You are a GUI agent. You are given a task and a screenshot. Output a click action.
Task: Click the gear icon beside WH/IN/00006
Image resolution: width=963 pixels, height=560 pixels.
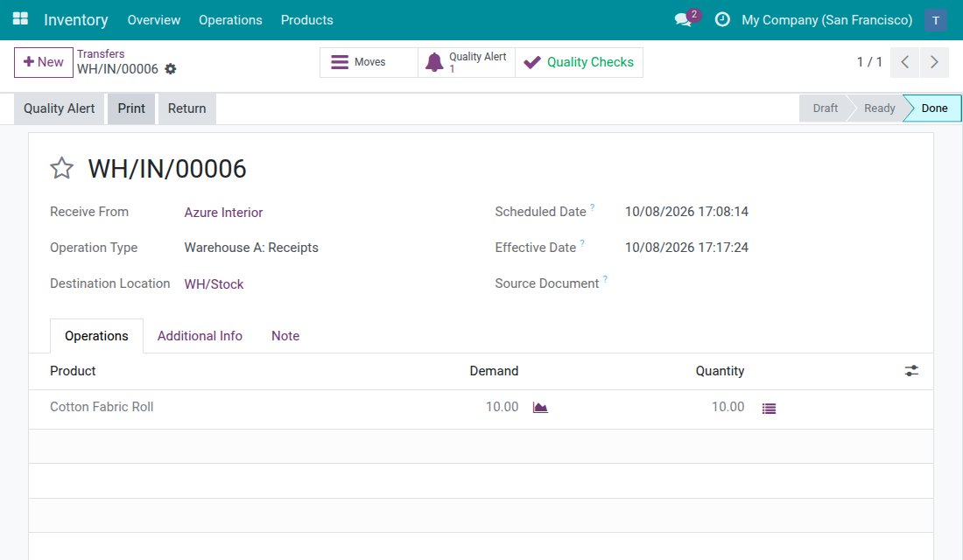171,69
